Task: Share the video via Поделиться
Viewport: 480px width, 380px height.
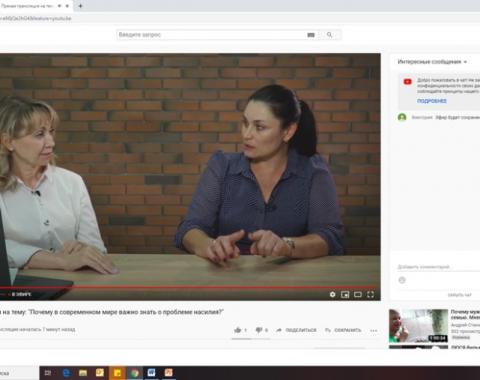Action: click(x=296, y=330)
